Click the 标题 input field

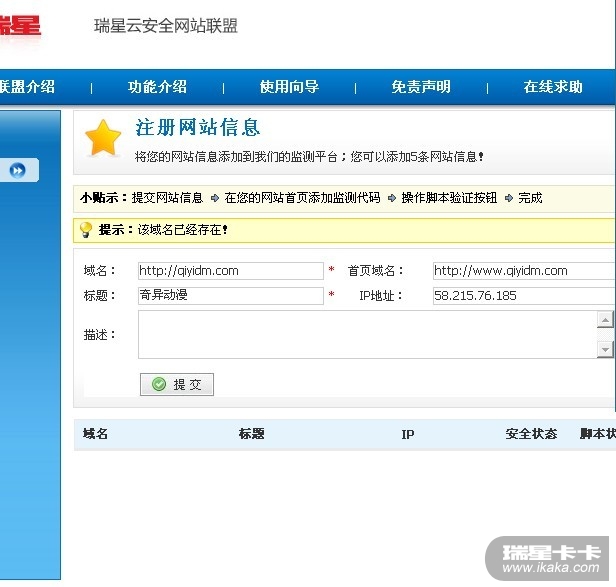[x=231, y=295]
